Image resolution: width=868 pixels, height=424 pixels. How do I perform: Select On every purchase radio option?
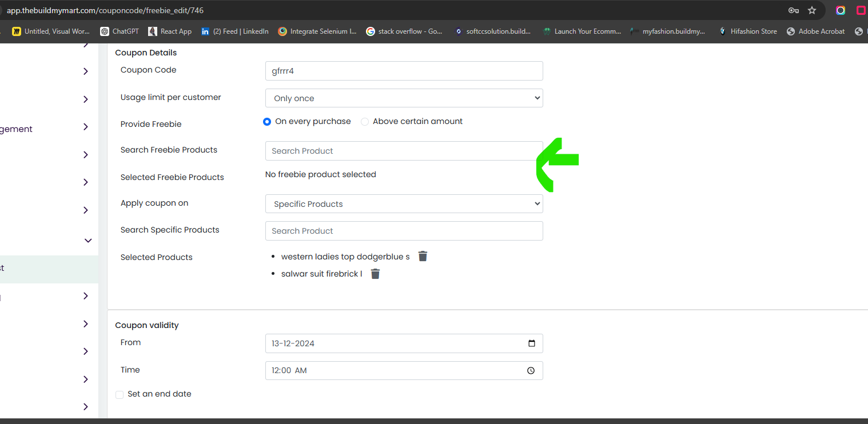click(266, 122)
